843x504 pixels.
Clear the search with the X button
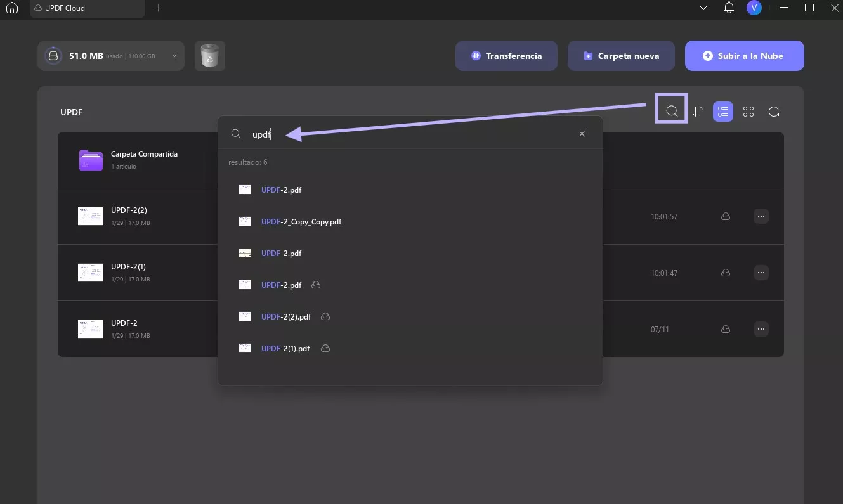click(x=582, y=134)
